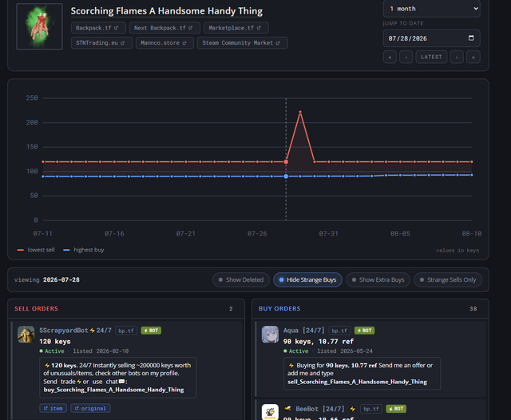Go to next day arrow
This screenshot has width=511, height=420.
(x=457, y=57)
